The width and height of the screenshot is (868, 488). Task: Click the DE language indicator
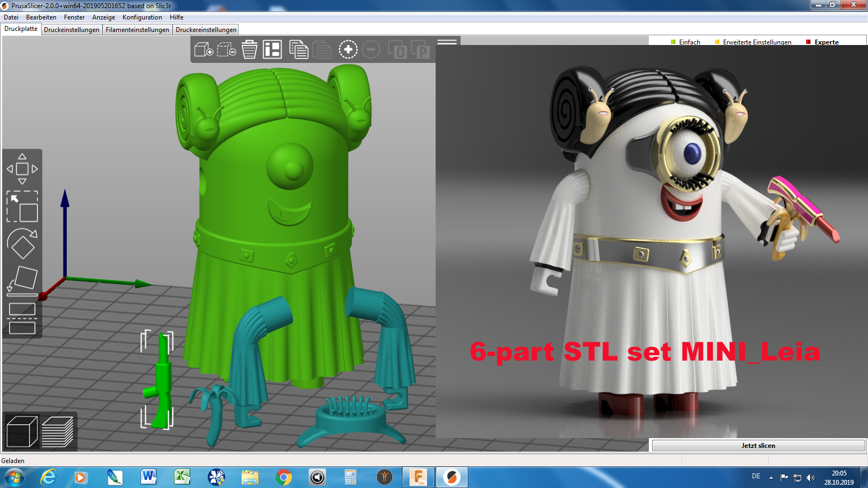coord(756,476)
